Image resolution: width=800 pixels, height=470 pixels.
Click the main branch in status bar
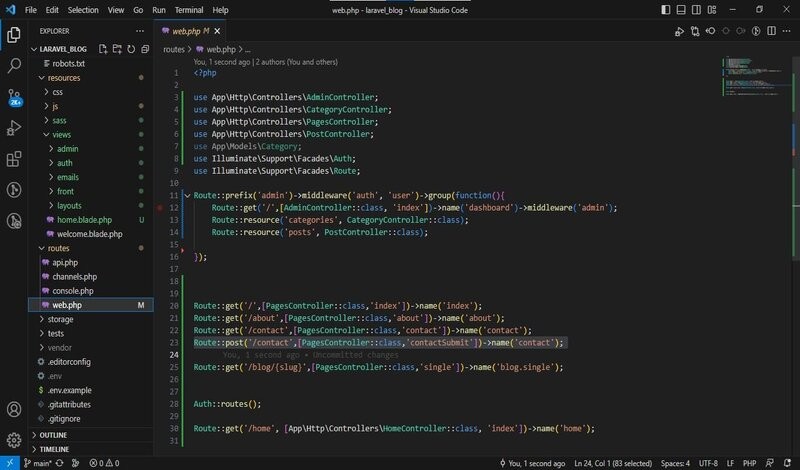tap(38, 463)
